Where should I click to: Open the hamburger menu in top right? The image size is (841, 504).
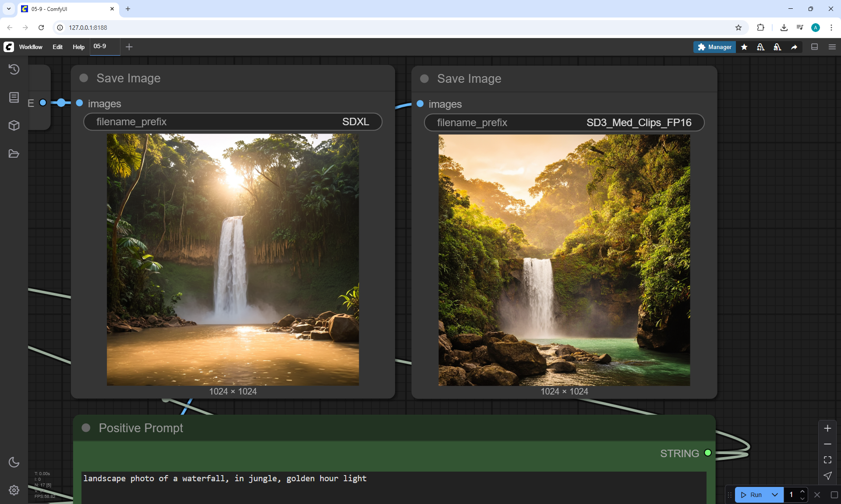point(832,47)
